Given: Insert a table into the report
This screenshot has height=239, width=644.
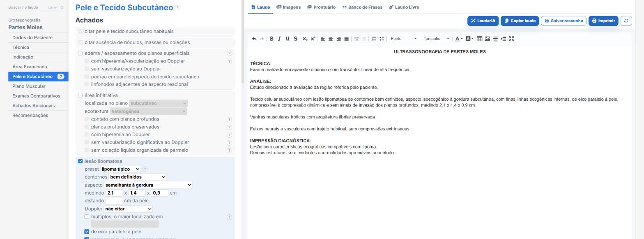Looking at the screenshot, I should (479, 39).
